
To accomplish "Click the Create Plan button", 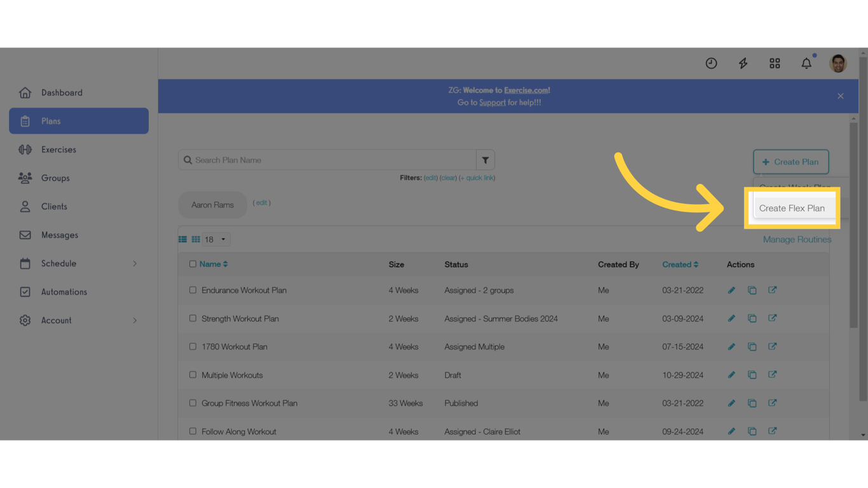I will pos(791,162).
